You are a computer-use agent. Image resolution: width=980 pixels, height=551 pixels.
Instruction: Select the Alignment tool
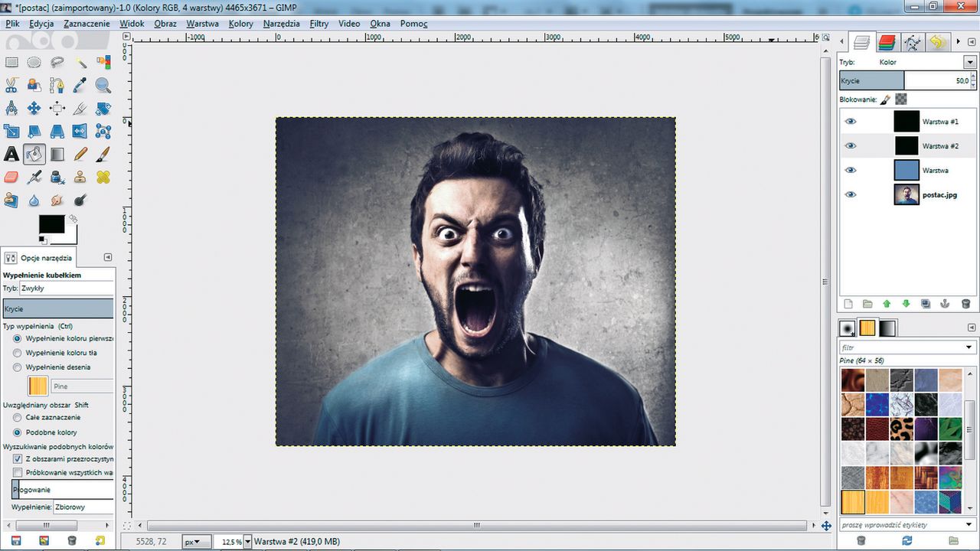(x=57, y=108)
